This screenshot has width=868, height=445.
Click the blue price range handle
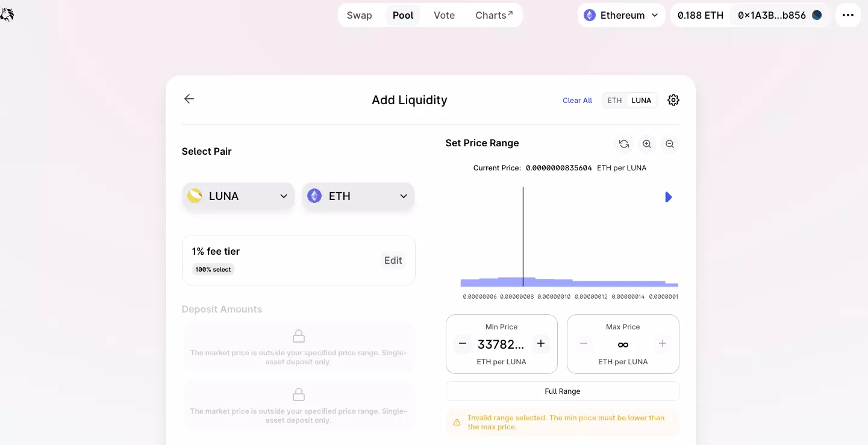(x=668, y=197)
